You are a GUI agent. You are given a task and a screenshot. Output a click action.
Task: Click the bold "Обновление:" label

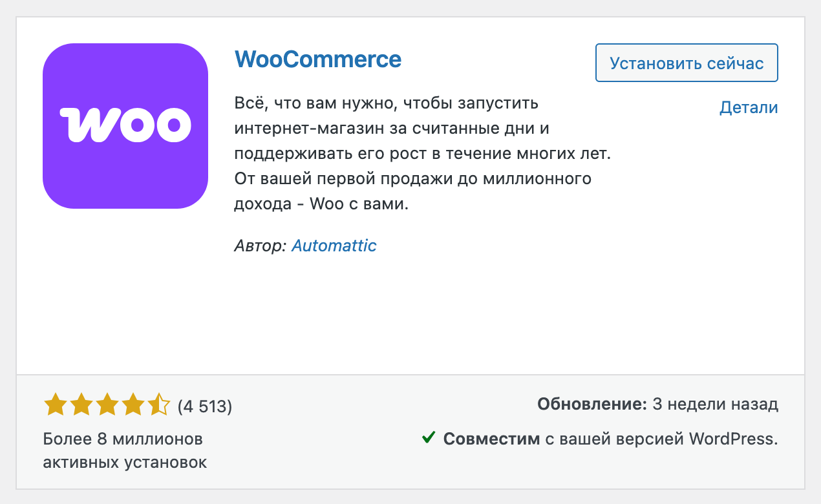592,405
